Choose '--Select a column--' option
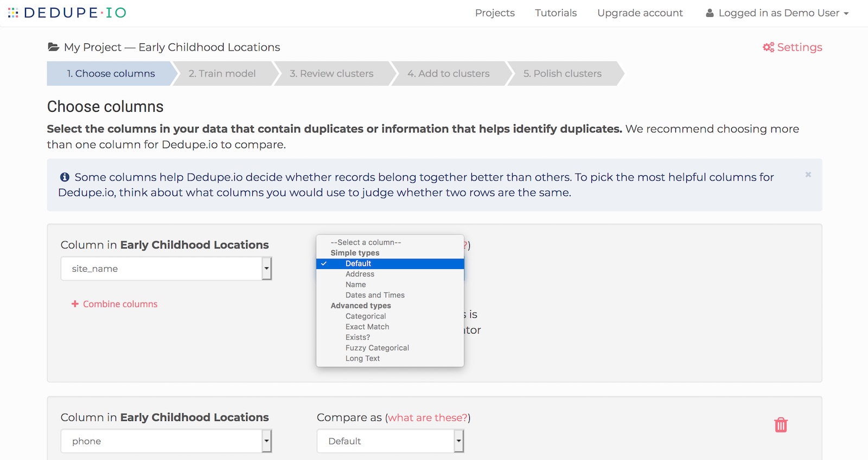 point(390,242)
